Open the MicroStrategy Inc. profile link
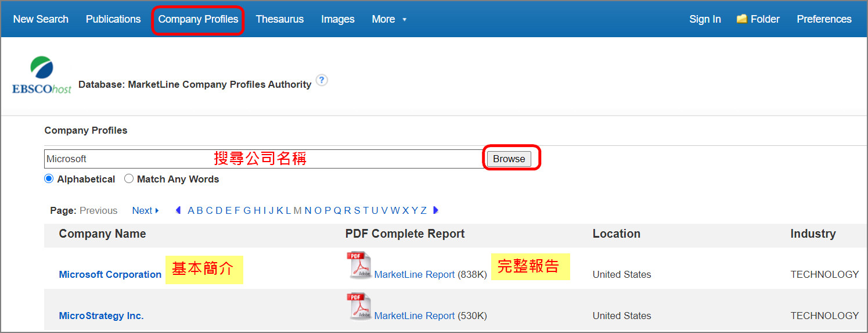 [101, 316]
